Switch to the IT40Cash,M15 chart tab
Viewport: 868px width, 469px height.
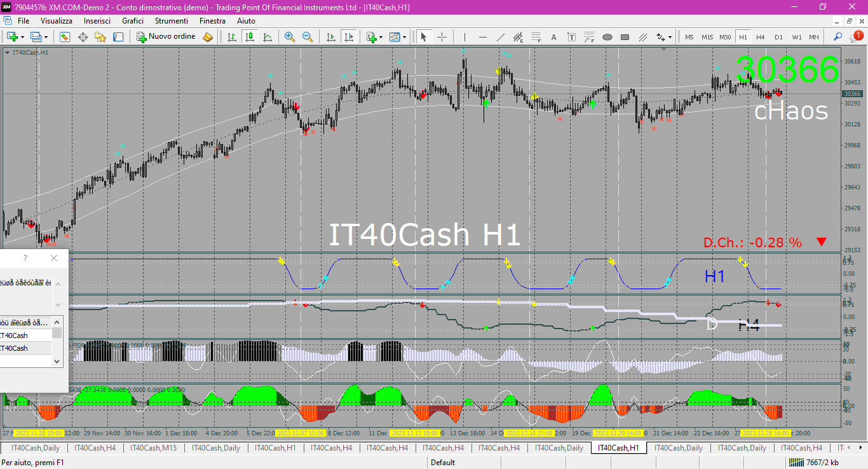[154, 448]
